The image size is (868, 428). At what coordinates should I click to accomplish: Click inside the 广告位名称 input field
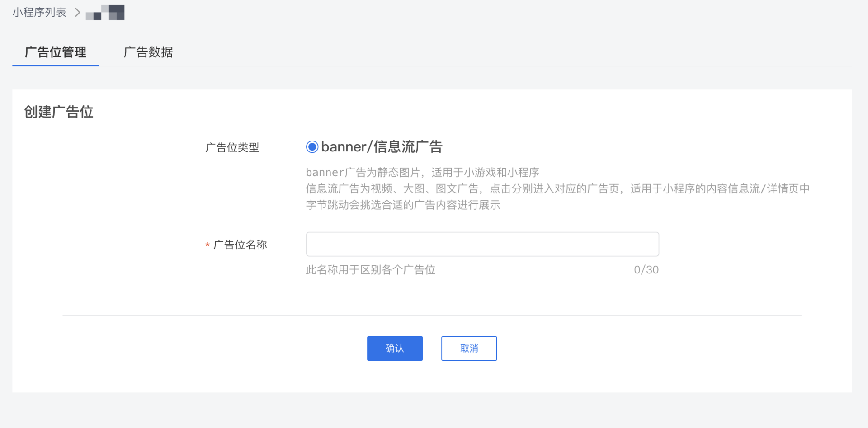[482, 244]
